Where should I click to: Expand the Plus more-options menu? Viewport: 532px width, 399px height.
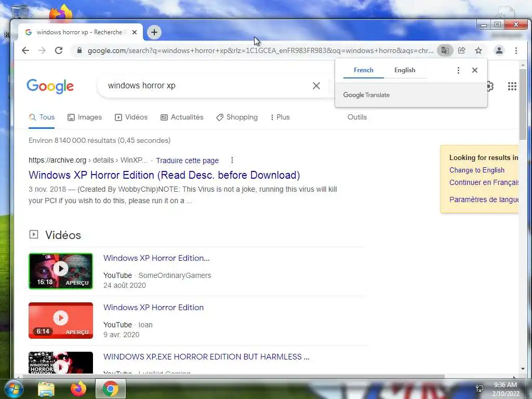click(280, 117)
